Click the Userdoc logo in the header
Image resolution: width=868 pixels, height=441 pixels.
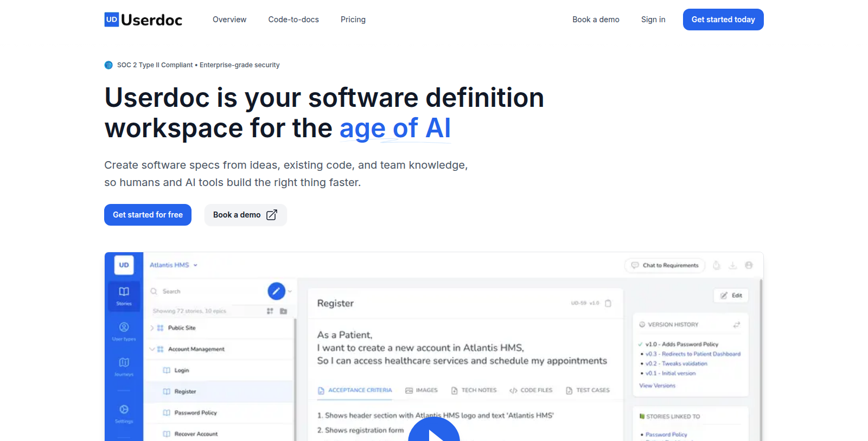coord(143,20)
